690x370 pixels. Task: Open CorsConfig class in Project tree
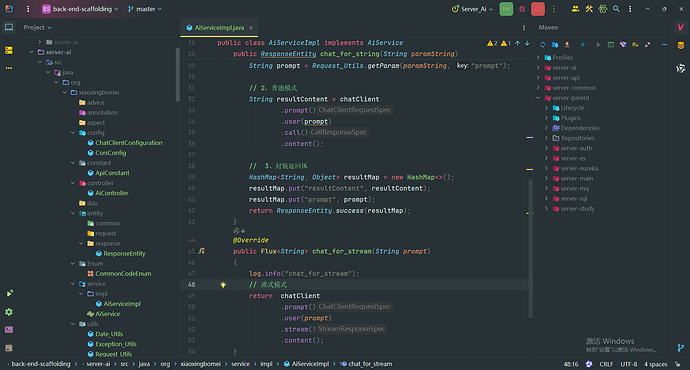[x=106, y=153]
